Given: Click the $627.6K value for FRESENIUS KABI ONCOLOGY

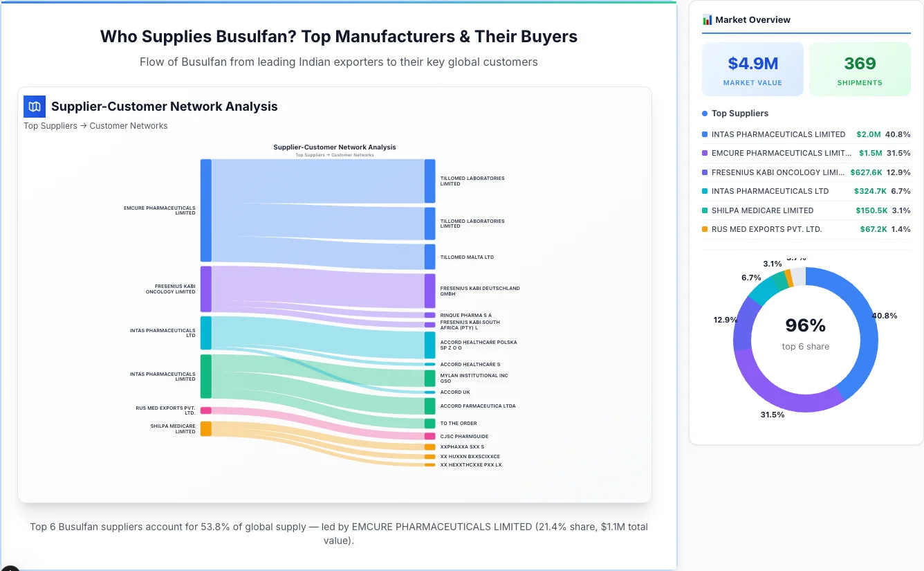Looking at the screenshot, I should point(868,172).
